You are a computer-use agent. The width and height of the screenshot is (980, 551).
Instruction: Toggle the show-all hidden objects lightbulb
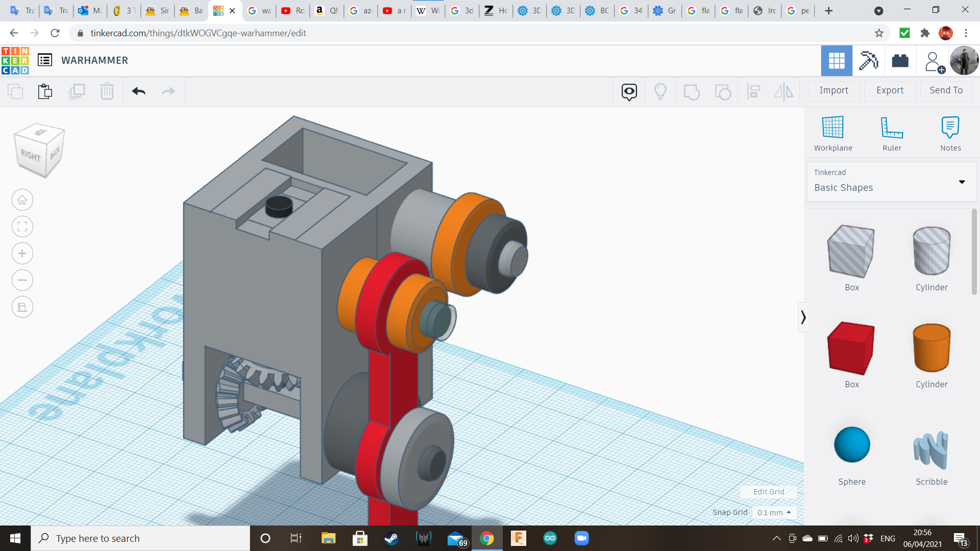pos(661,92)
